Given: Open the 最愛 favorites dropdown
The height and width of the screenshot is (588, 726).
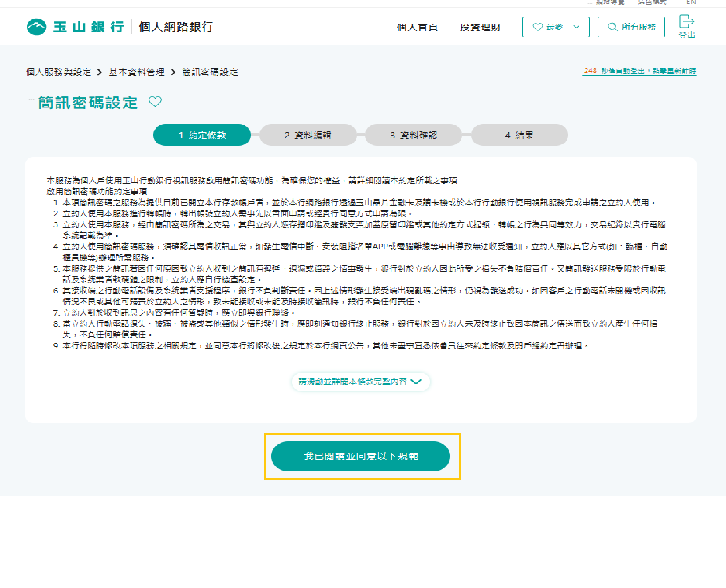Looking at the screenshot, I should point(556,27).
